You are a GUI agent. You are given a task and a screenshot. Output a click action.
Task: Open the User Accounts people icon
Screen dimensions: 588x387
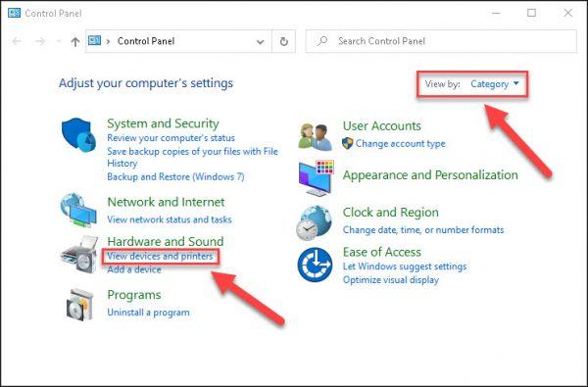pyautogui.click(x=316, y=137)
